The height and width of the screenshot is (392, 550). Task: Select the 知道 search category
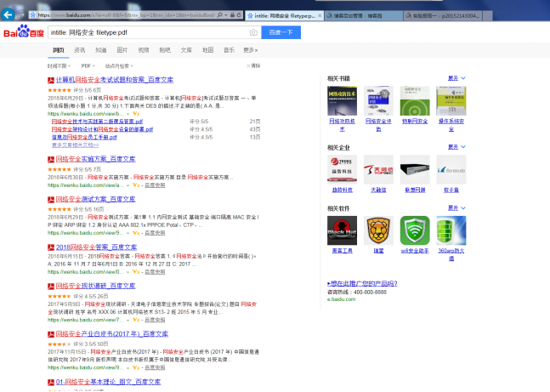click(x=101, y=50)
